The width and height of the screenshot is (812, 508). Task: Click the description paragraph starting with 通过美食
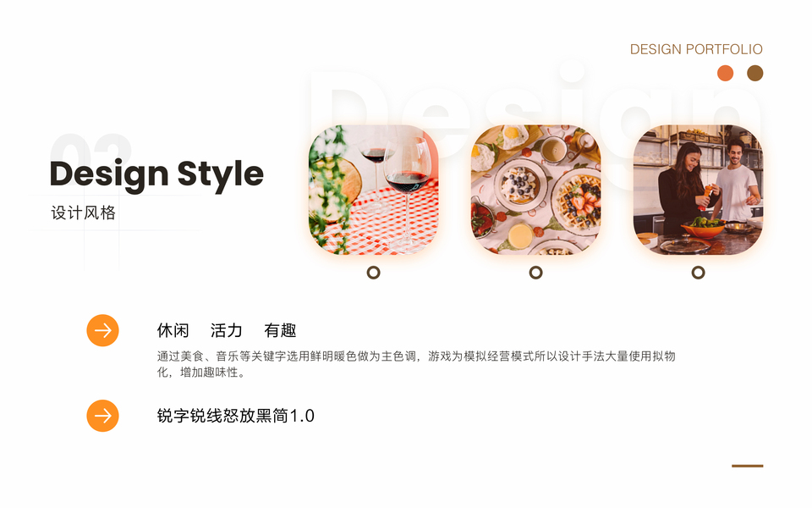(416, 364)
